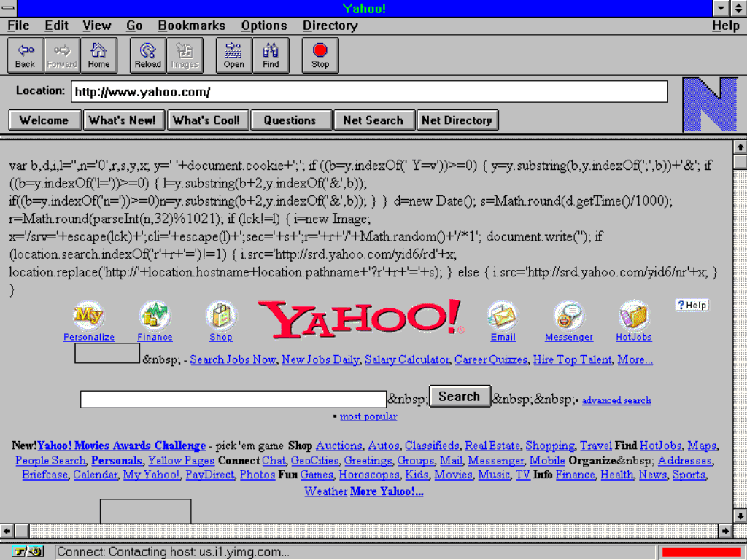Open Search Jobs Now link
The image size is (747, 560).
point(233,360)
